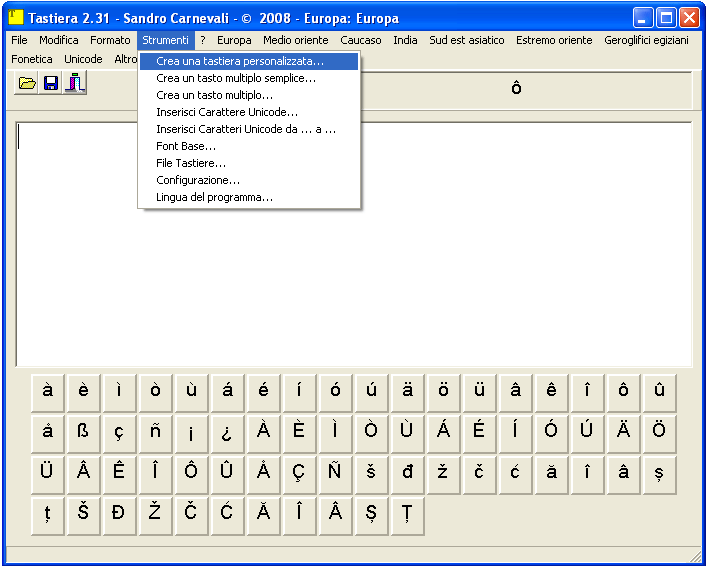Select 'Inserisci Caratteri Unicode da ... a ...'
Viewport: 709px width, 566px height.
(x=249, y=129)
